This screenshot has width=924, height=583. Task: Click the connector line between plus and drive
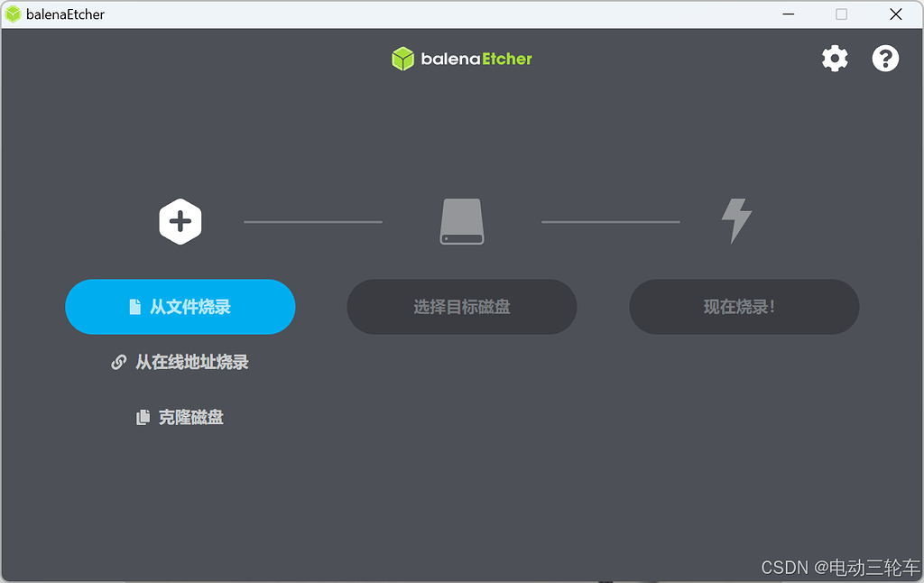tap(313, 220)
